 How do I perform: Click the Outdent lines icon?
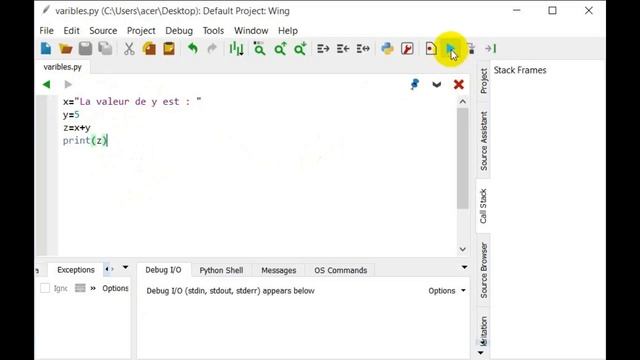pyautogui.click(x=343, y=49)
